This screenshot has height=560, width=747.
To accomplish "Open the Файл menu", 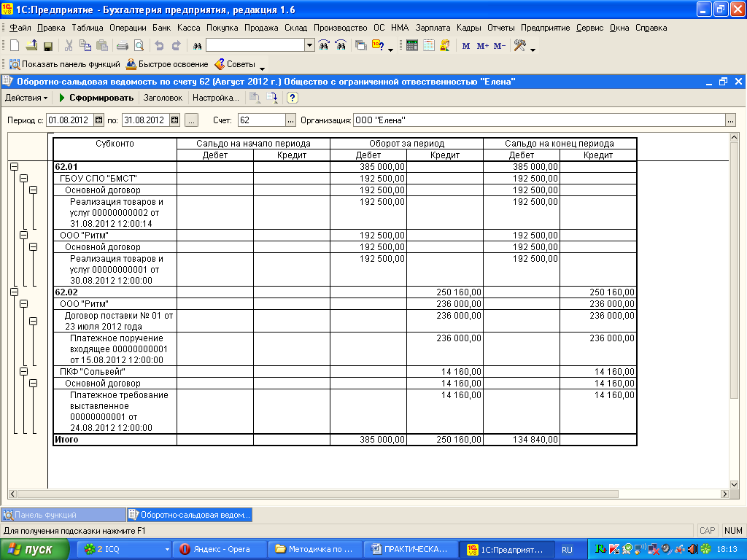I will tap(20, 28).
